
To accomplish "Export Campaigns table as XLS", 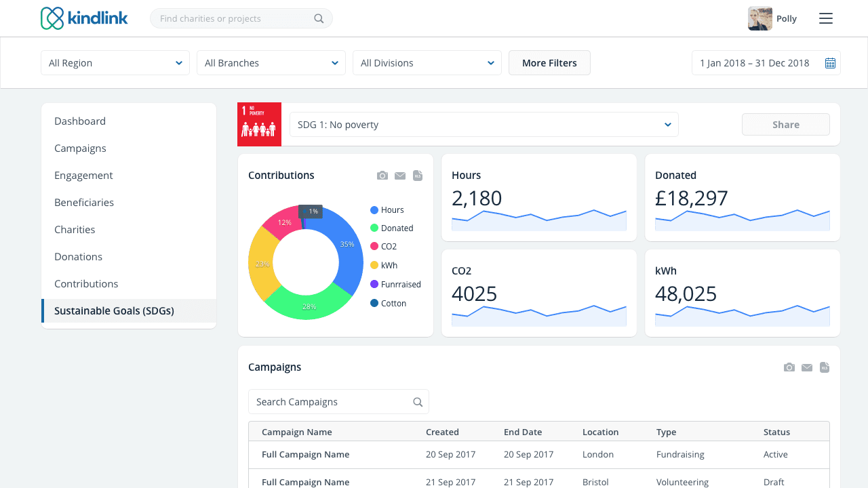I will pyautogui.click(x=825, y=367).
